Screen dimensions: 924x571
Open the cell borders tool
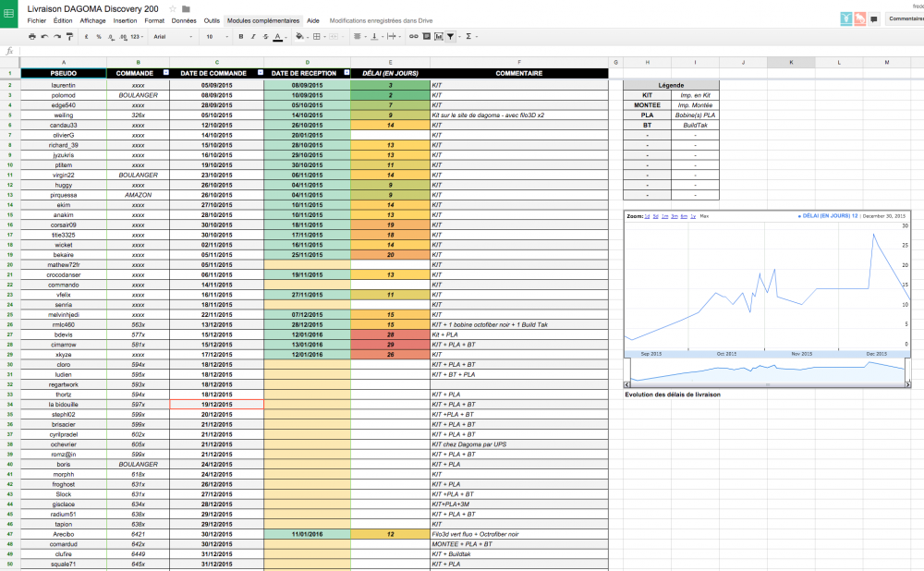[317, 37]
